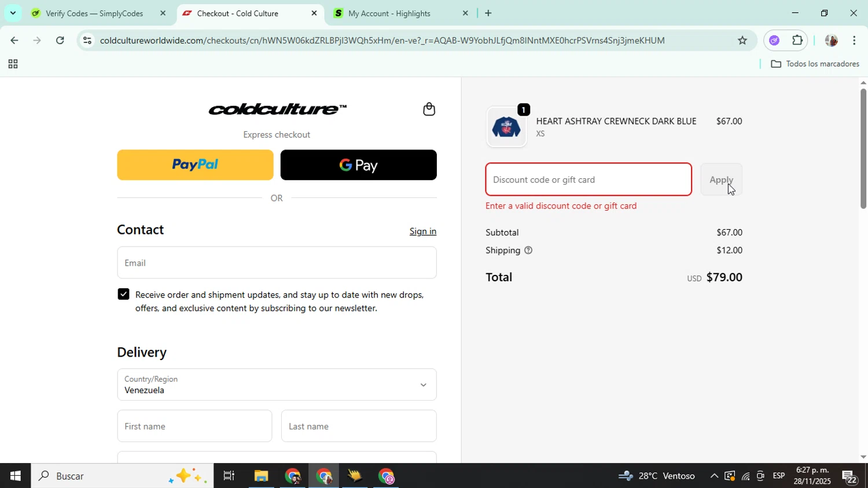Click into the First name field

coord(194,426)
